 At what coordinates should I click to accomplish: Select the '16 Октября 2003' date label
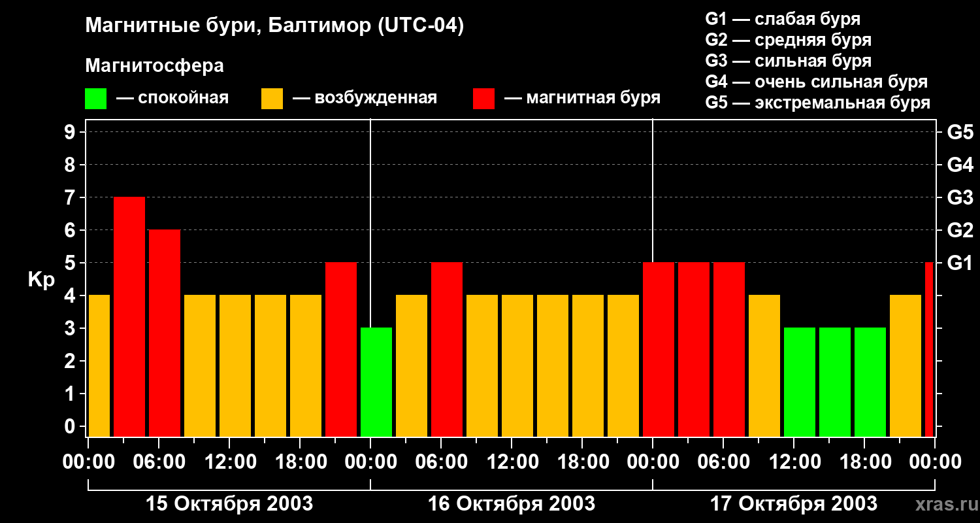(x=511, y=504)
